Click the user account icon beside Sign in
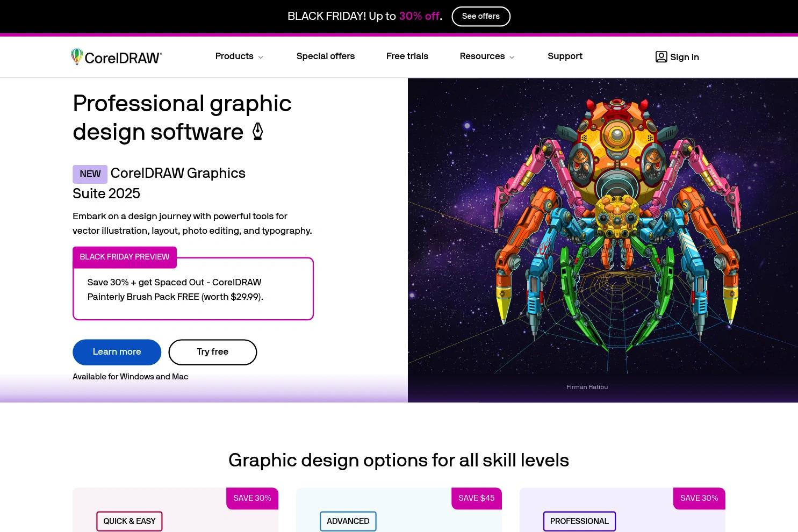The width and height of the screenshot is (798, 532). (661, 57)
